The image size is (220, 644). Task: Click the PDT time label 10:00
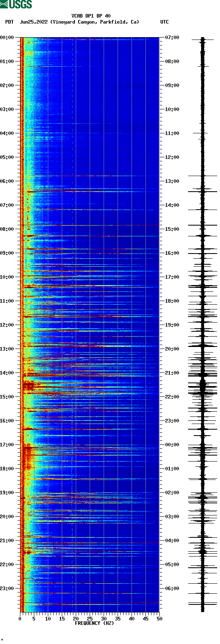pyautogui.click(x=7, y=277)
